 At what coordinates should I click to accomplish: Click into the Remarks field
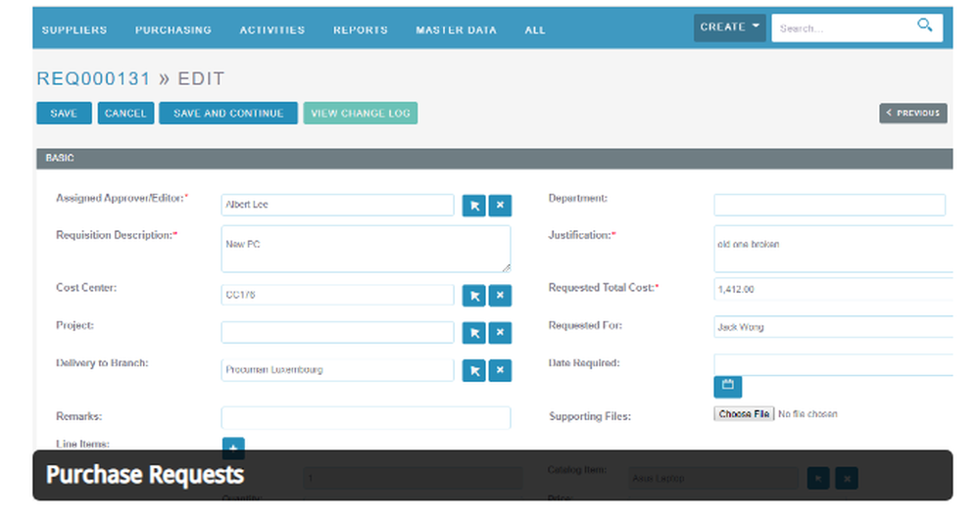[366, 418]
